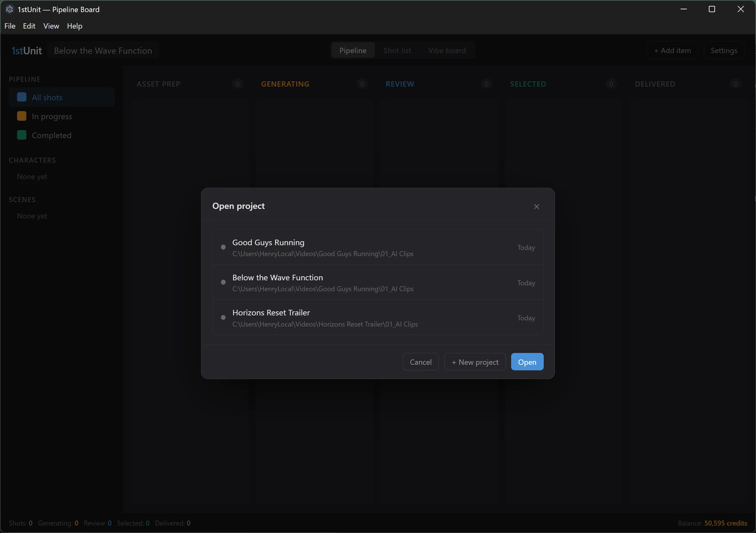Select the Horizons Reset Trailer radio dot
Image resolution: width=756 pixels, height=533 pixels.
pos(223,318)
